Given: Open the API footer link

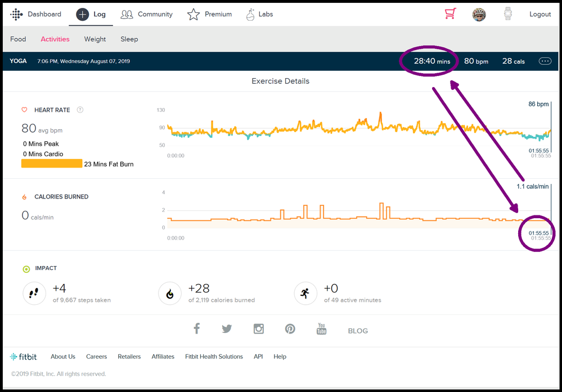Looking at the screenshot, I should point(258,357).
